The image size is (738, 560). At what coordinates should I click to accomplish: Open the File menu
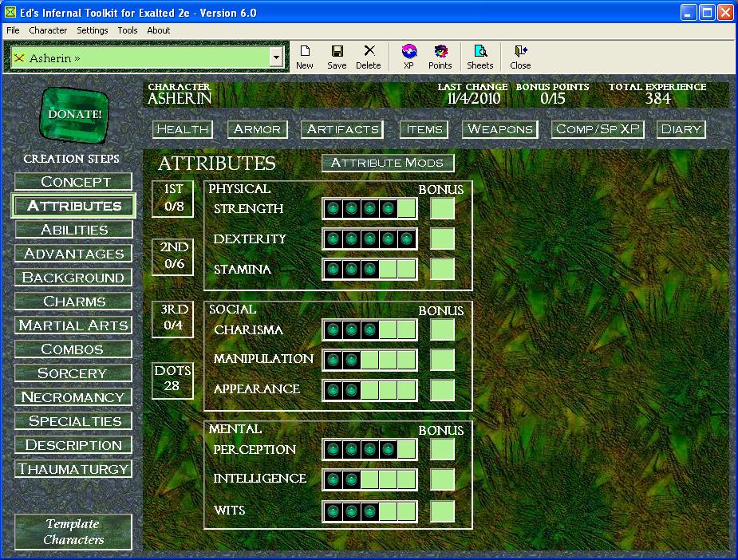click(x=14, y=30)
